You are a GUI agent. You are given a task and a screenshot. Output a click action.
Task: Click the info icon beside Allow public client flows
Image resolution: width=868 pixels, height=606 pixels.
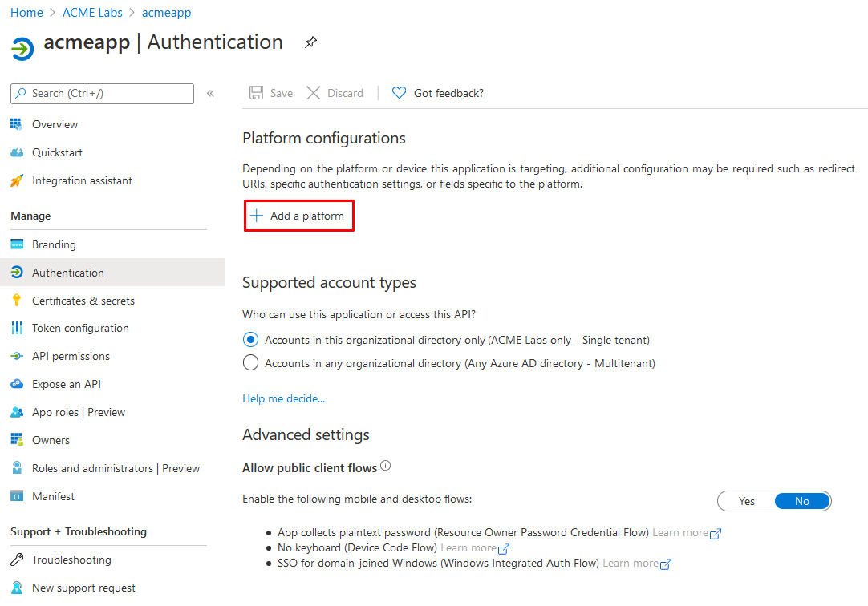pyautogui.click(x=386, y=466)
